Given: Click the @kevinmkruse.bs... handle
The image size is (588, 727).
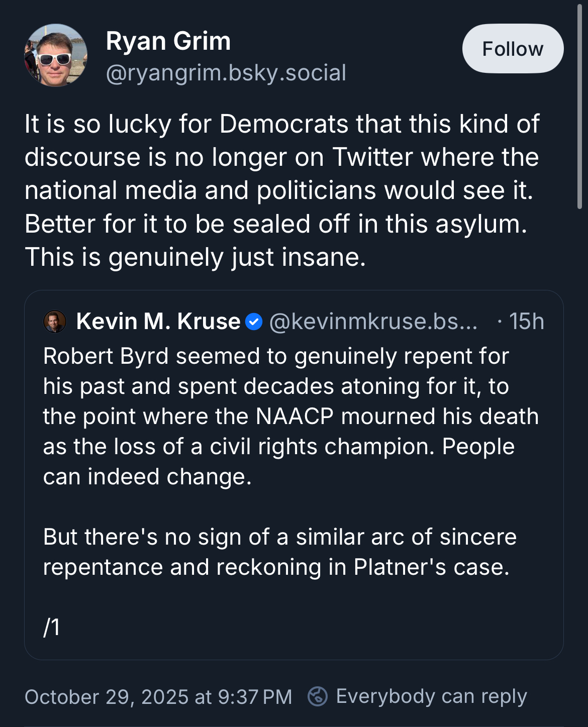Looking at the screenshot, I should pyautogui.click(x=373, y=322).
